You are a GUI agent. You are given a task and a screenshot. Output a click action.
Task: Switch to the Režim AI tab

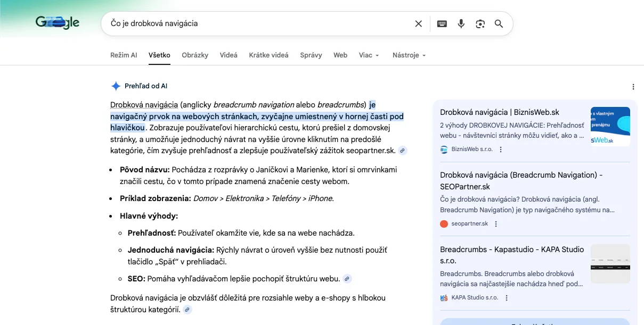(x=124, y=55)
